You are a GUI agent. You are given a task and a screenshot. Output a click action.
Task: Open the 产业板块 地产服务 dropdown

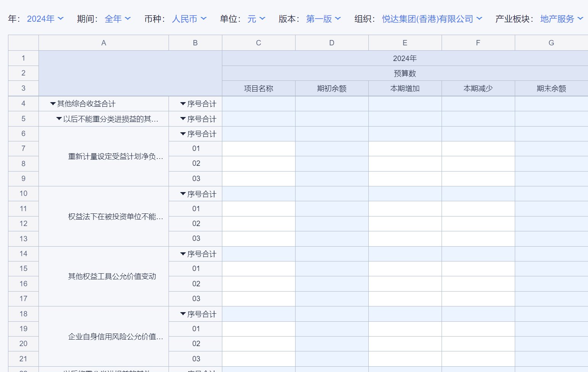[562, 19]
